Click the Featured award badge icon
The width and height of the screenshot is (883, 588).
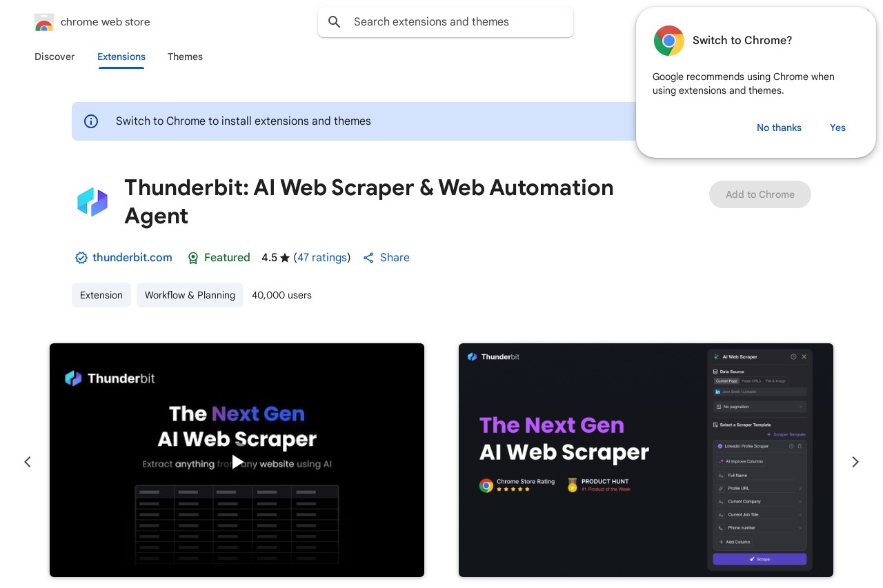[x=194, y=258]
